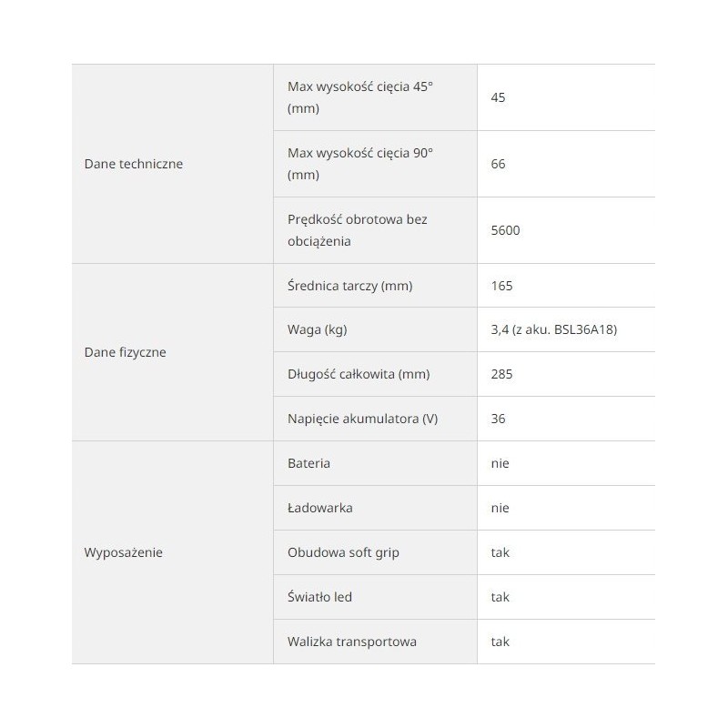Viewport: 728px width, 728px height.
Task: Select the "Bateria" row label
Action: [x=308, y=464]
